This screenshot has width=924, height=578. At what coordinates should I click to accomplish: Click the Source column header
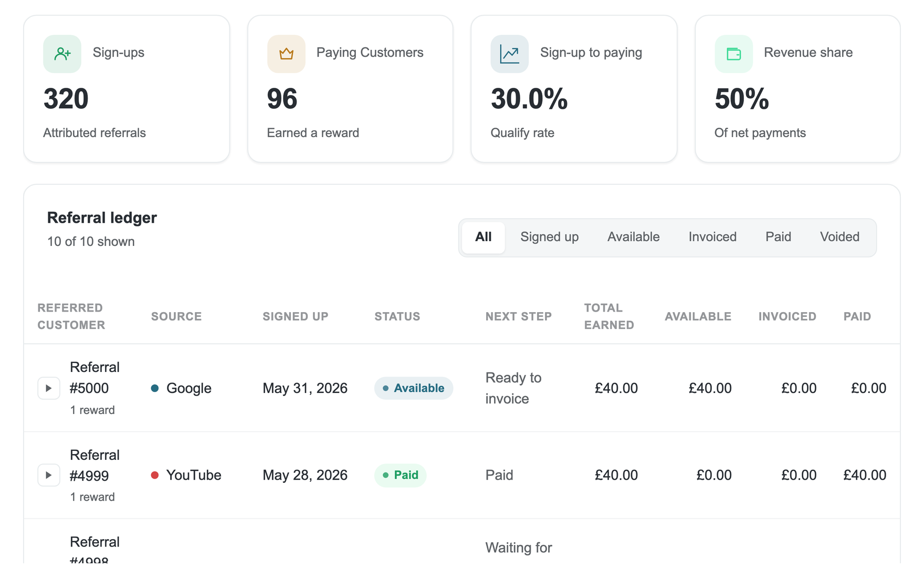click(x=176, y=316)
